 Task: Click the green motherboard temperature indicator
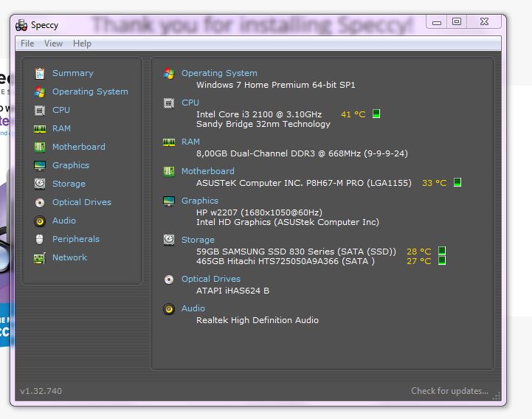(x=457, y=182)
